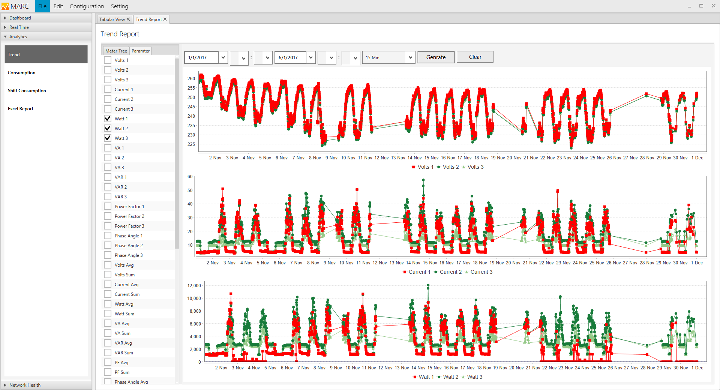Click the Current 2 legend marker in middle chart
720x390 pixels.
click(435, 272)
